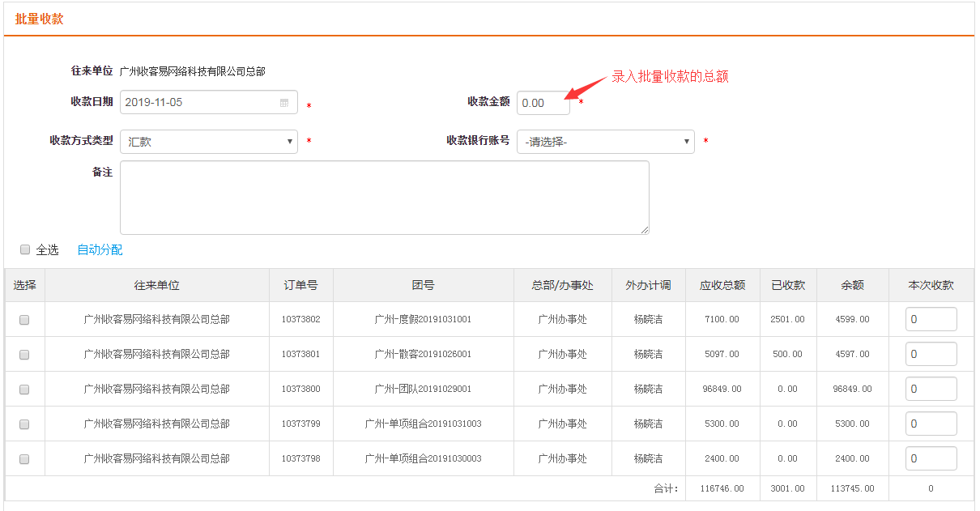Click the resize handle of 备注 textarea
Image resolution: width=980 pixels, height=511 pixels.
pos(645,230)
